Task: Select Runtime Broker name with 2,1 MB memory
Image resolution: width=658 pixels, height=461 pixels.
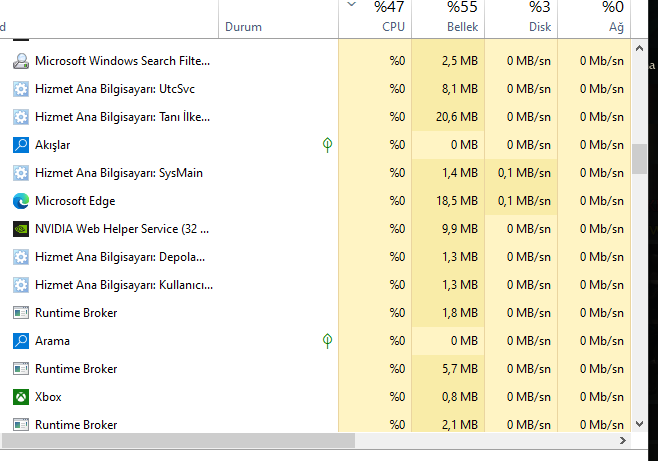Action: coord(76,425)
